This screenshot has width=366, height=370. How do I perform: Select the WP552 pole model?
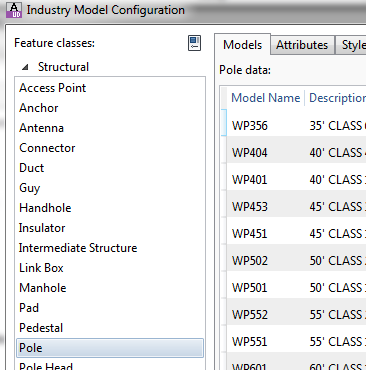(296, 315)
